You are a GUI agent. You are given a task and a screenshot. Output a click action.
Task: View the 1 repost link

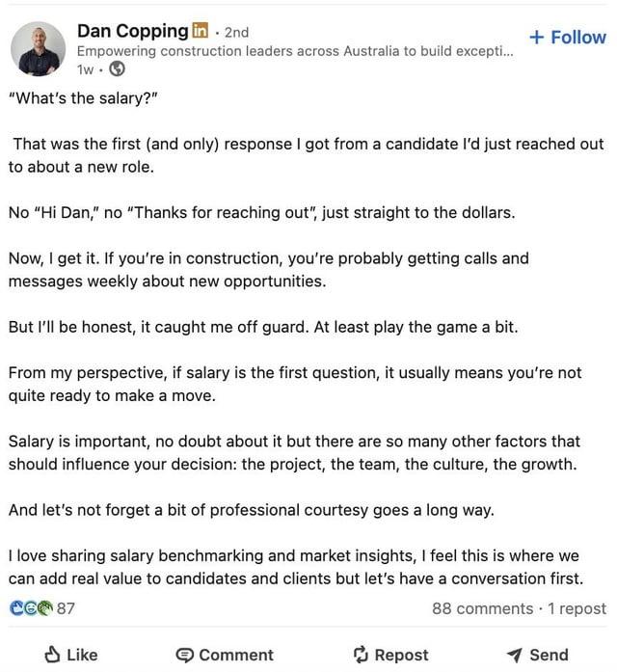[577, 608]
